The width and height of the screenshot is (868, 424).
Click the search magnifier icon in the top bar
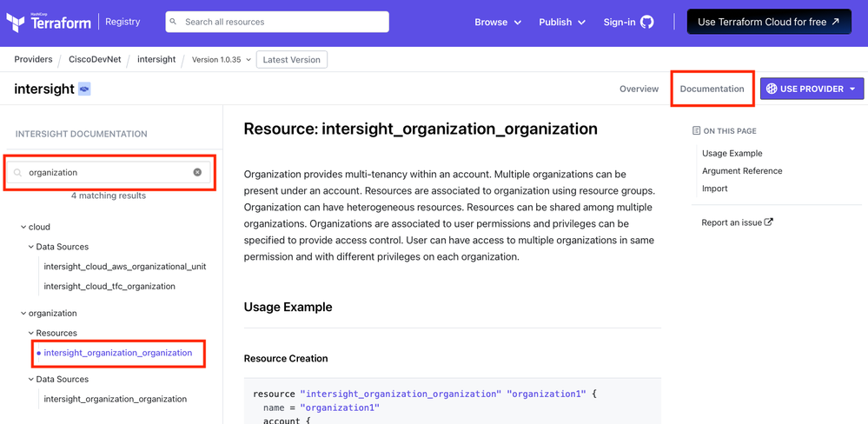pos(173,22)
